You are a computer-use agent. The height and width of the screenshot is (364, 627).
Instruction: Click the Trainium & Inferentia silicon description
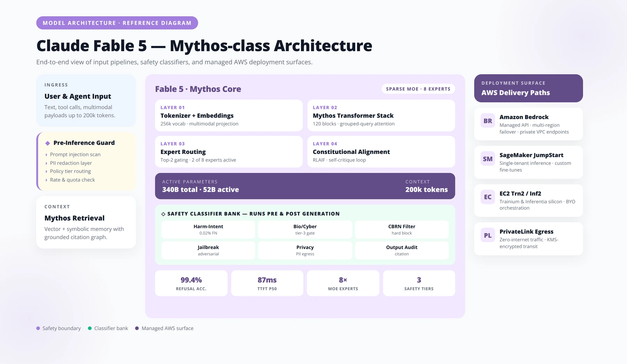click(x=537, y=205)
